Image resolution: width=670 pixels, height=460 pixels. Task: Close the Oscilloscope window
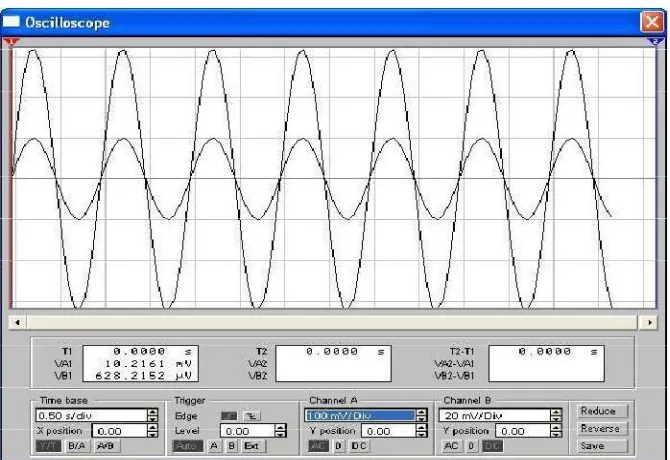652,21
